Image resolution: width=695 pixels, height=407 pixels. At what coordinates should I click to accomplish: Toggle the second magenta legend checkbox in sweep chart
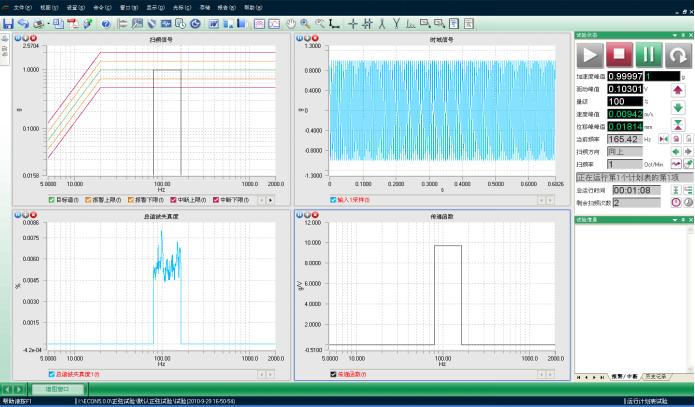pos(216,200)
